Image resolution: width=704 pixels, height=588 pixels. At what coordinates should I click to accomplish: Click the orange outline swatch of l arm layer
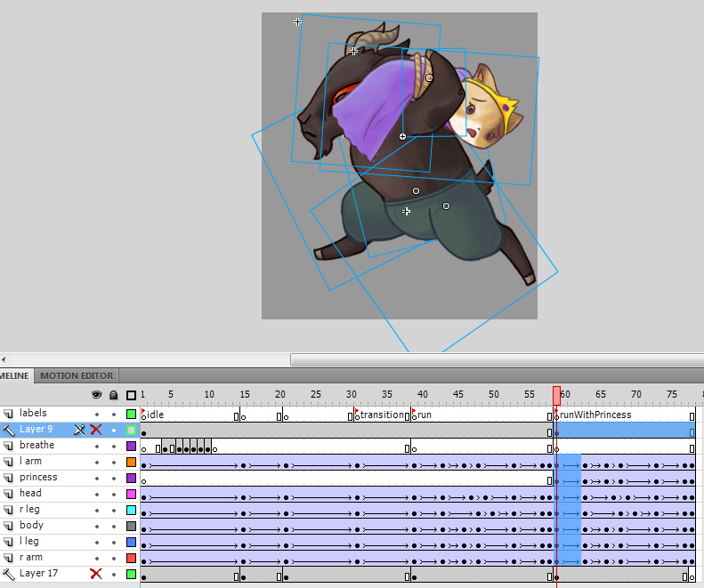(x=131, y=462)
